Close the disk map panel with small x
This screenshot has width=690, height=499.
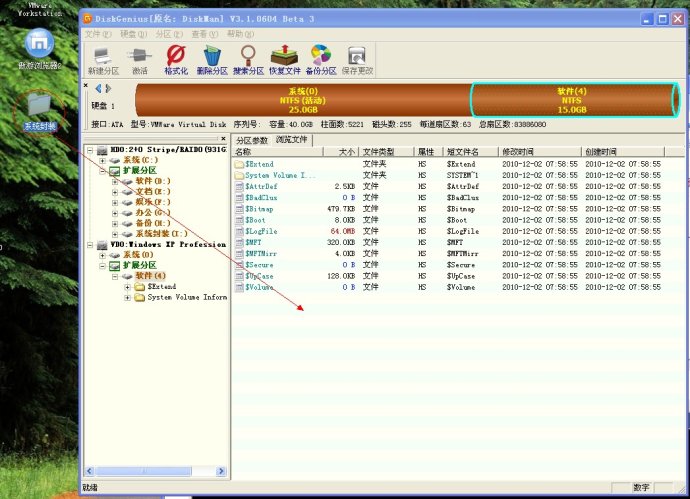tap(86, 85)
